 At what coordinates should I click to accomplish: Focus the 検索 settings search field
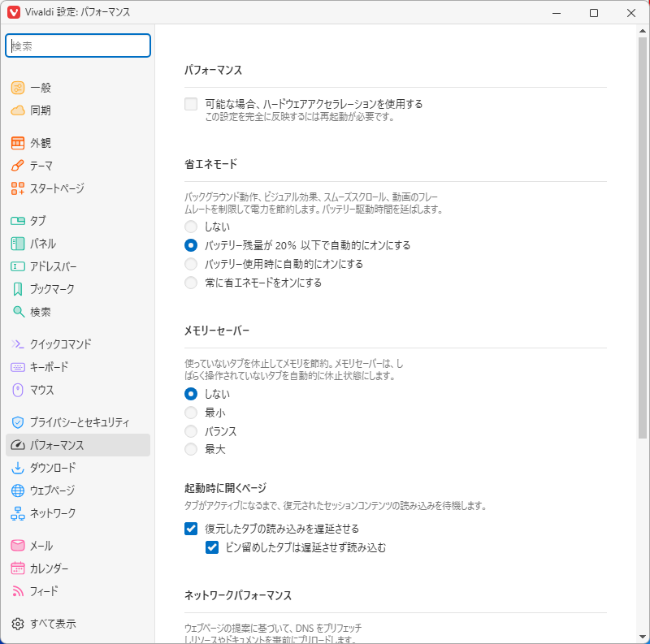click(x=78, y=45)
